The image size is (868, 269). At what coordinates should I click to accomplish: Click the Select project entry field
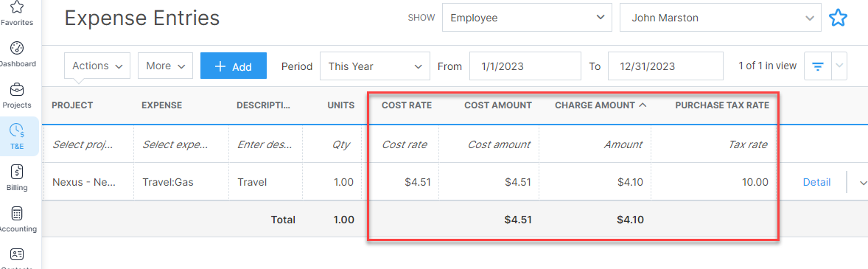click(x=88, y=144)
